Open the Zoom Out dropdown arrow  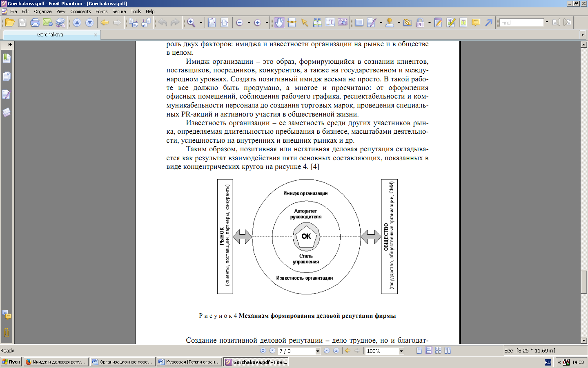pos(249,22)
